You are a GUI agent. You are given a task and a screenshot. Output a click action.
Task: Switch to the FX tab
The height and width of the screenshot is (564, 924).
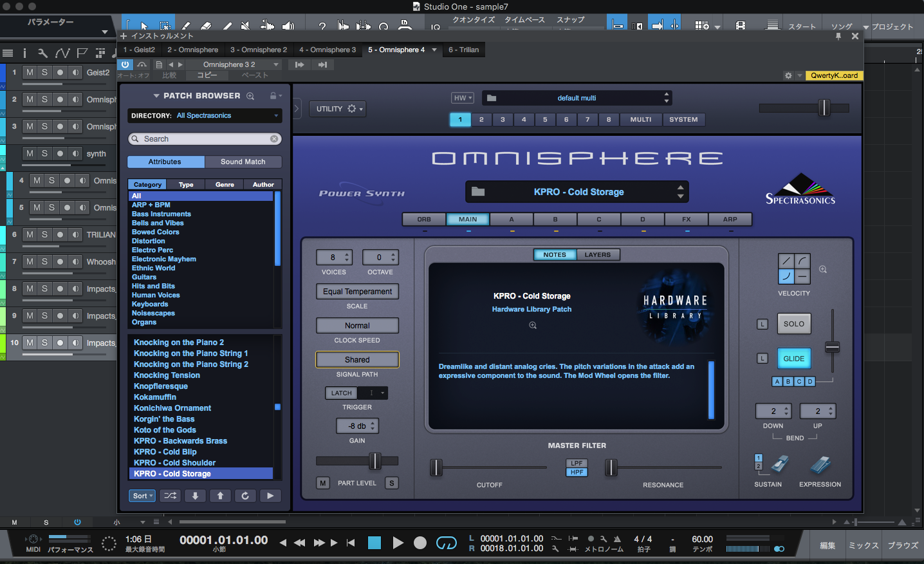(x=687, y=220)
